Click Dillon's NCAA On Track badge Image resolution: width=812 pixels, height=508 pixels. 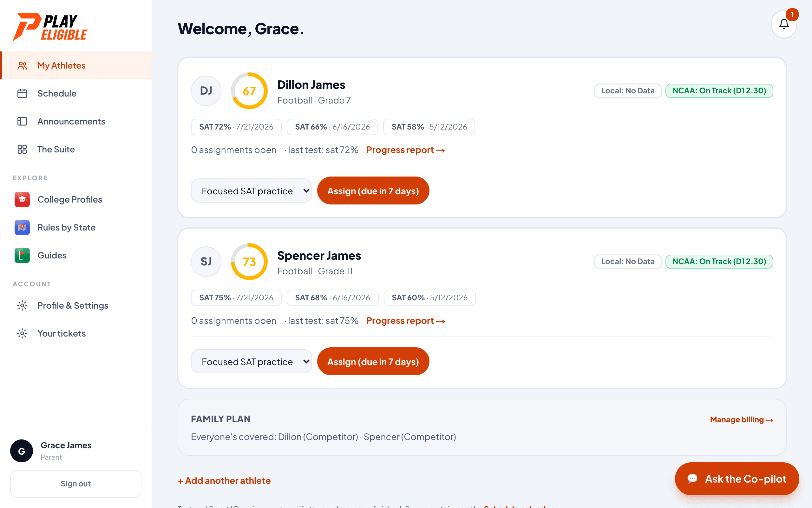(x=719, y=91)
